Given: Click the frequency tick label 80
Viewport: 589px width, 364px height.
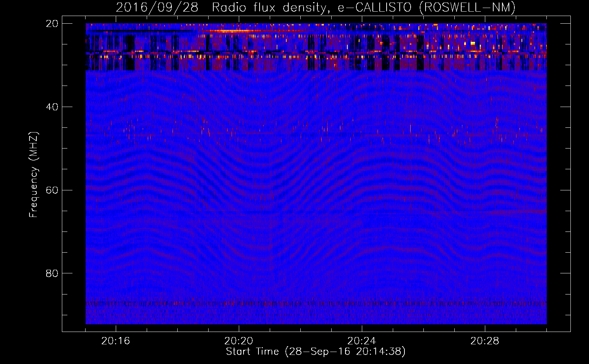Looking at the screenshot, I should tap(52, 273).
